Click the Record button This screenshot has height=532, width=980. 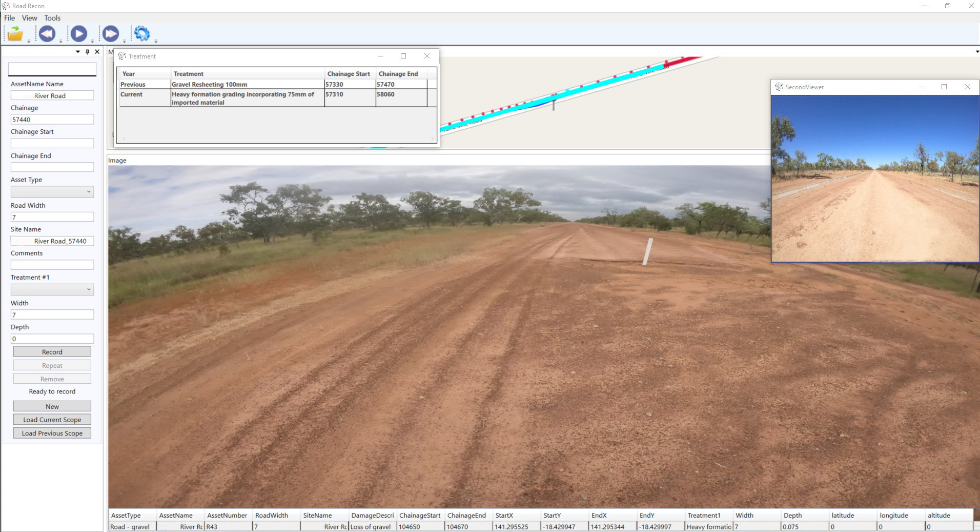tap(52, 352)
